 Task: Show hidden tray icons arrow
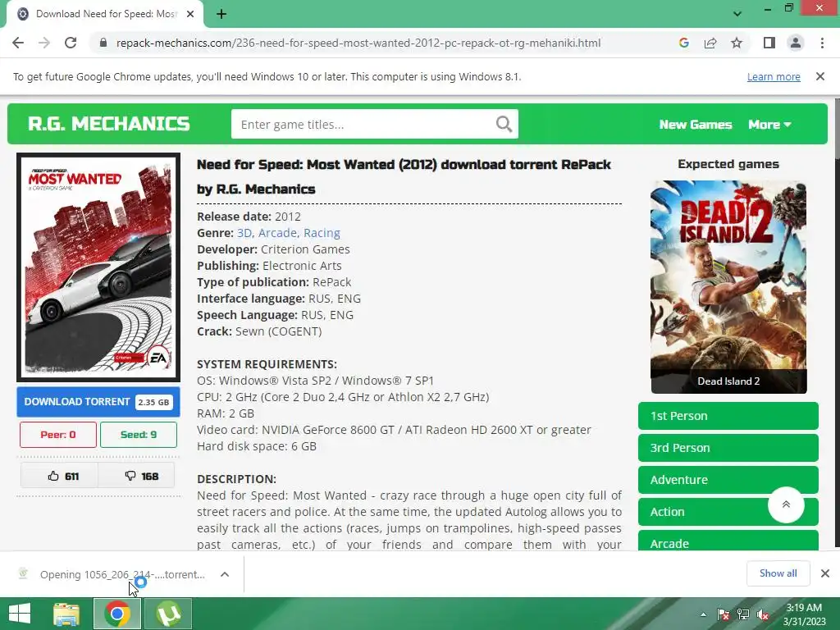coord(703,614)
